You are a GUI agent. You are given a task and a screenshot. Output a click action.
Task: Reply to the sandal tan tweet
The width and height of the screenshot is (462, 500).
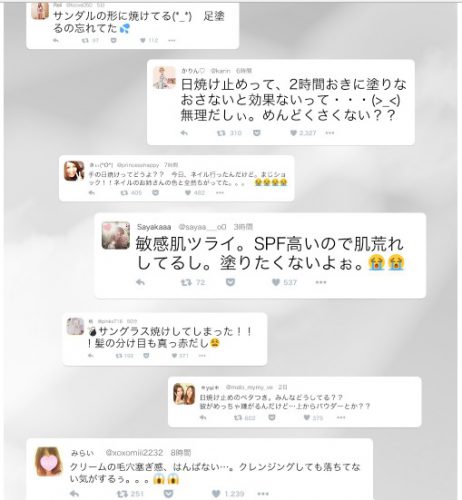[56, 41]
